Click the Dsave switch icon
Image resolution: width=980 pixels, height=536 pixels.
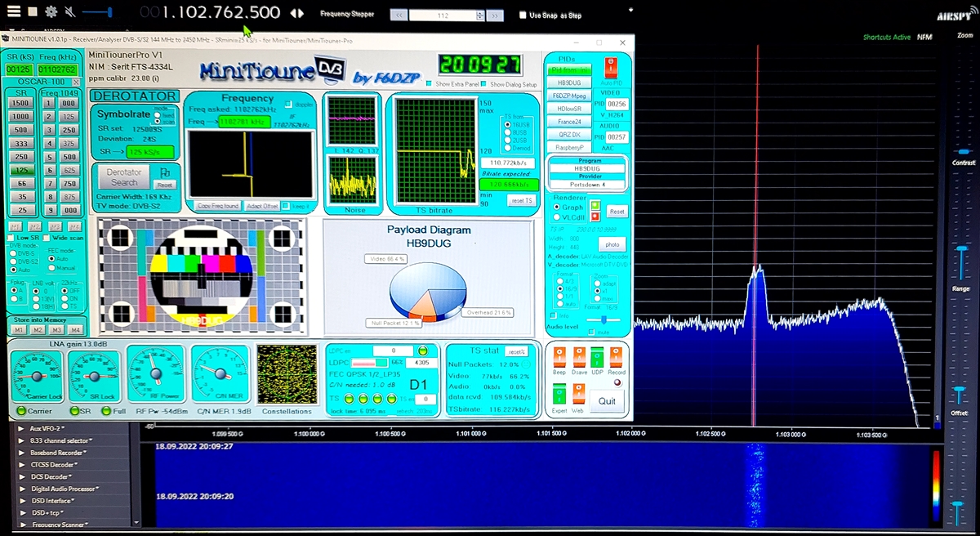[x=578, y=358]
